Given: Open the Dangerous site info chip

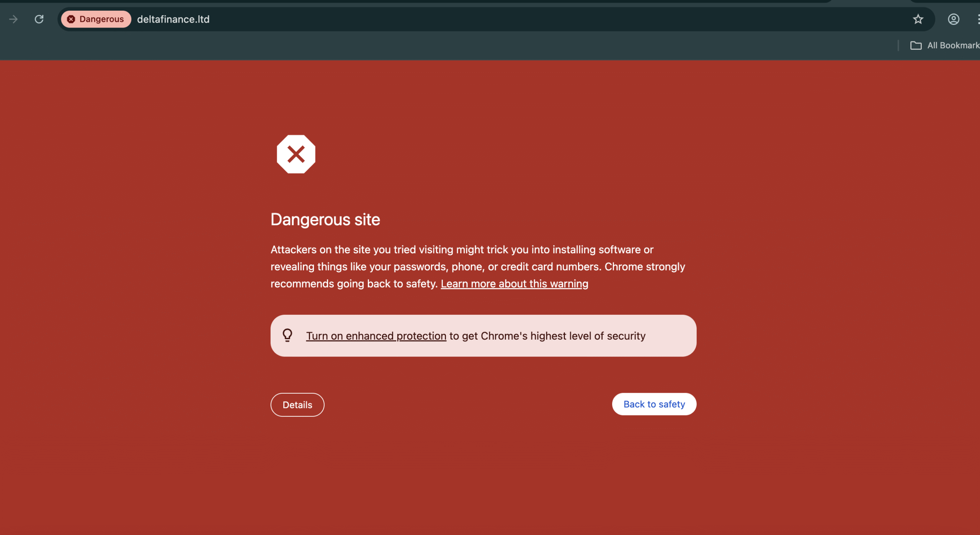Looking at the screenshot, I should 96,19.
